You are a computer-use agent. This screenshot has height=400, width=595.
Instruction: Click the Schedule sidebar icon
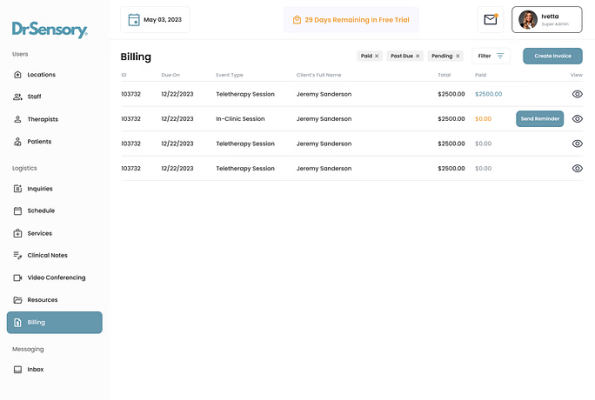(17, 211)
